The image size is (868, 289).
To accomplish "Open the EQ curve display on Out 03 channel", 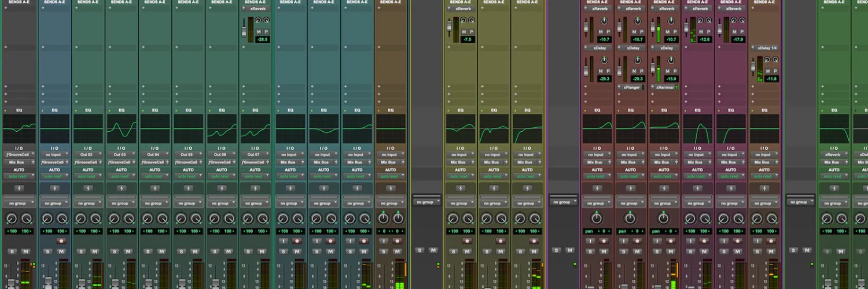I will click(122, 128).
